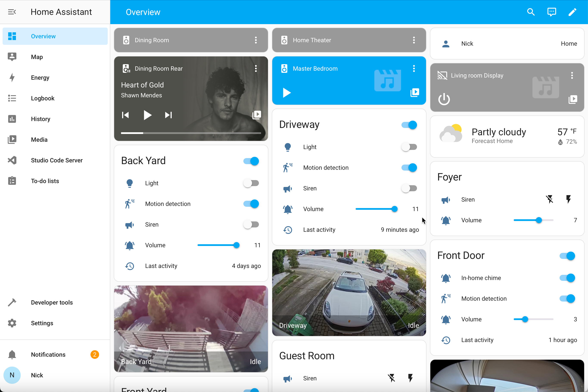This screenshot has height=392, width=588.
Task: Click the motion detection icon in Back Yard
Action: click(130, 204)
